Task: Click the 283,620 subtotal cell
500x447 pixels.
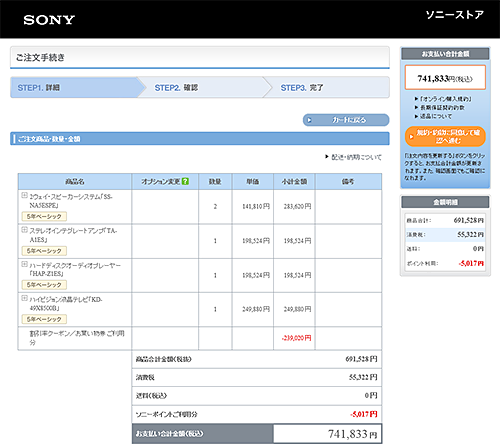Action: pos(294,207)
